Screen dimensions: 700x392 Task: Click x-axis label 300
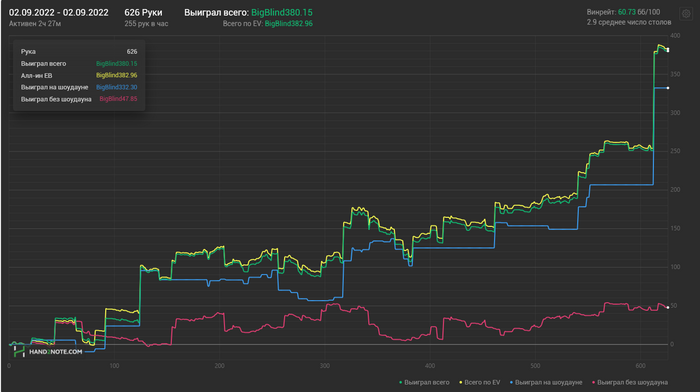point(325,366)
